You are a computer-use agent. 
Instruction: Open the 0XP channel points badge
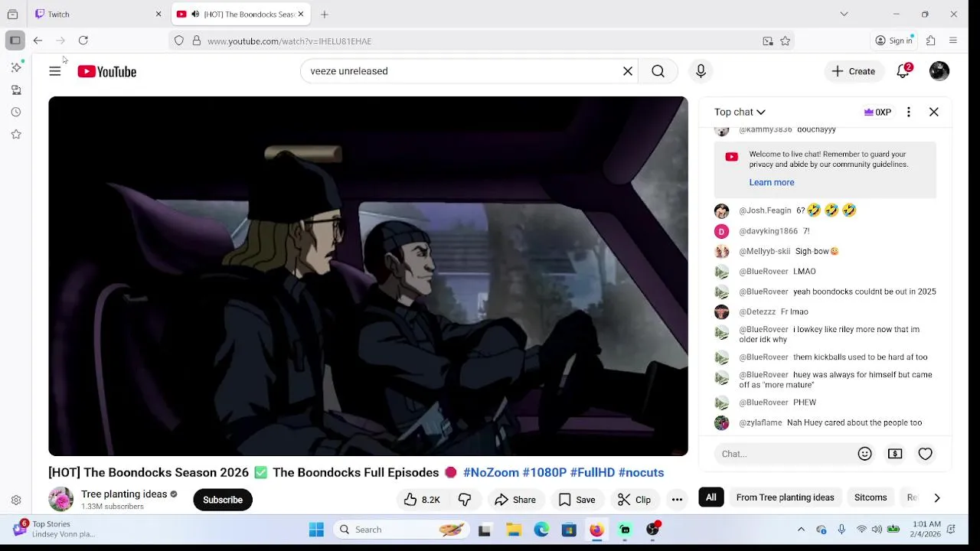877,112
